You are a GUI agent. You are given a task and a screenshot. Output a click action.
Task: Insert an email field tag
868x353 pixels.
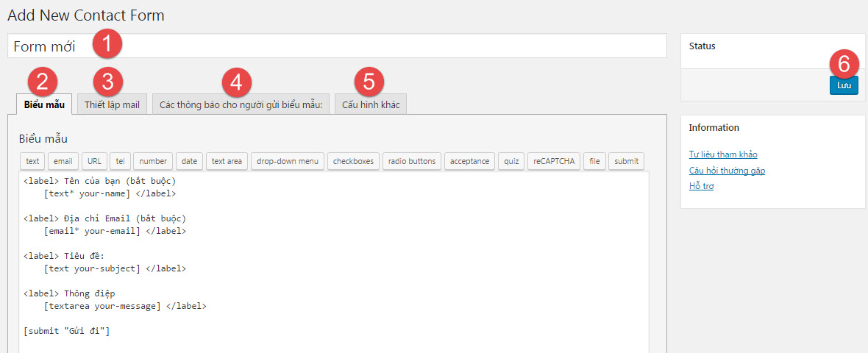point(63,161)
